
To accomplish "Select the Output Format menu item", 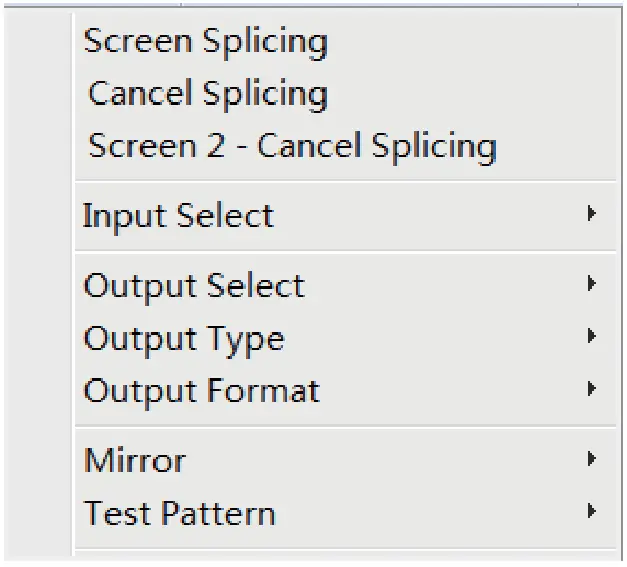I will click(x=201, y=390).
